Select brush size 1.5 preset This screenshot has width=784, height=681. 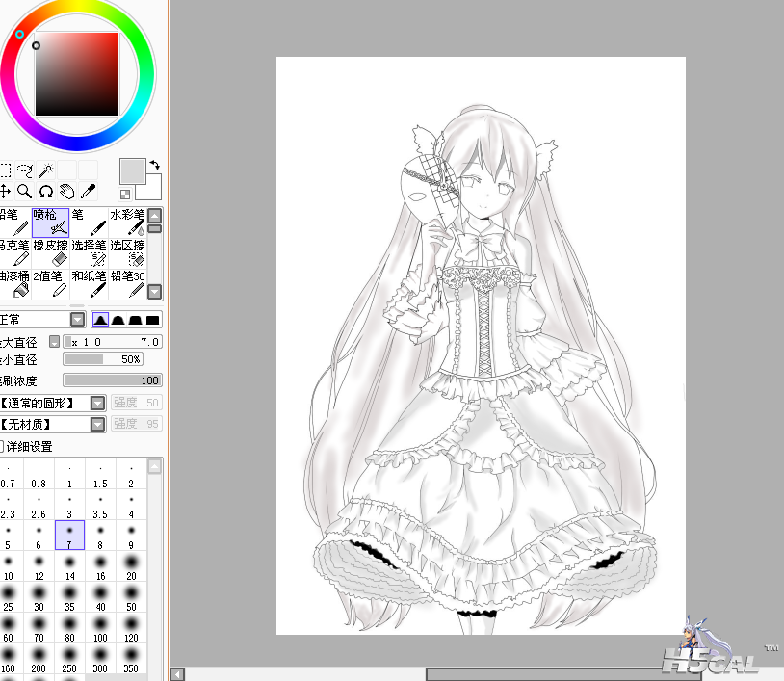point(100,475)
